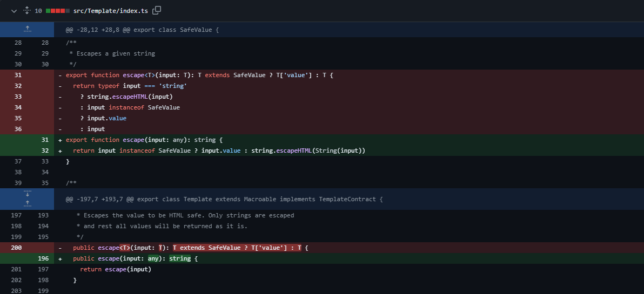The image size is (644, 294).
Task: Click the expand down arrow before line 197
Action: (27, 194)
